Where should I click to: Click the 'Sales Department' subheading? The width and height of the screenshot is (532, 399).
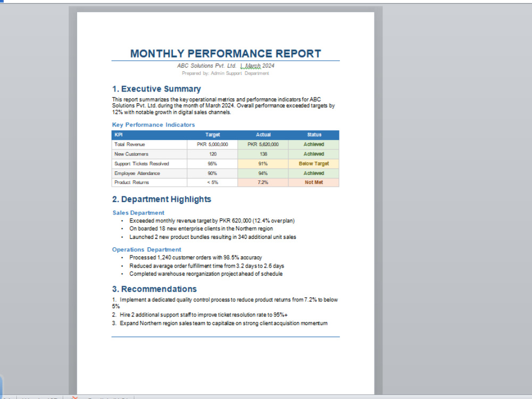point(138,213)
